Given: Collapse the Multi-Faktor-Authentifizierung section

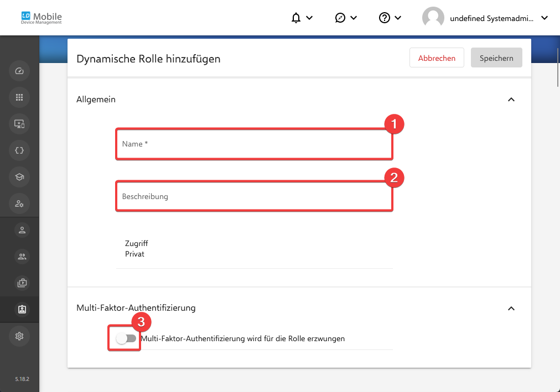Looking at the screenshot, I should 511,309.
